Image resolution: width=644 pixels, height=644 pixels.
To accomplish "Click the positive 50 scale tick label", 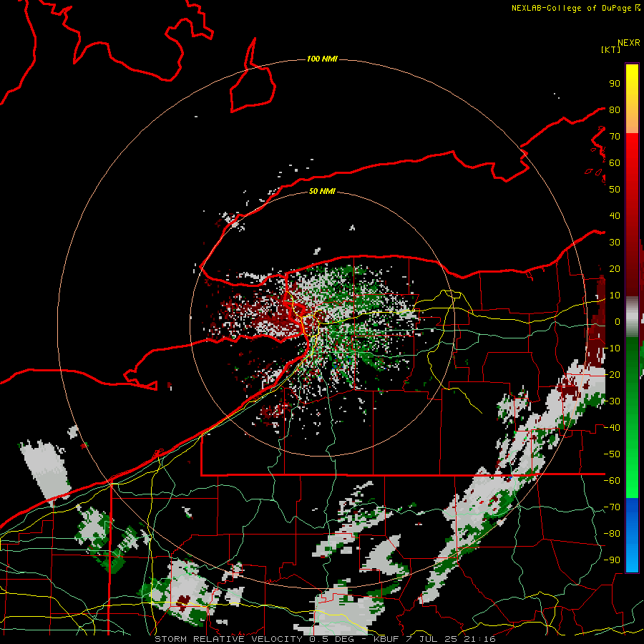I will [x=615, y=190].
